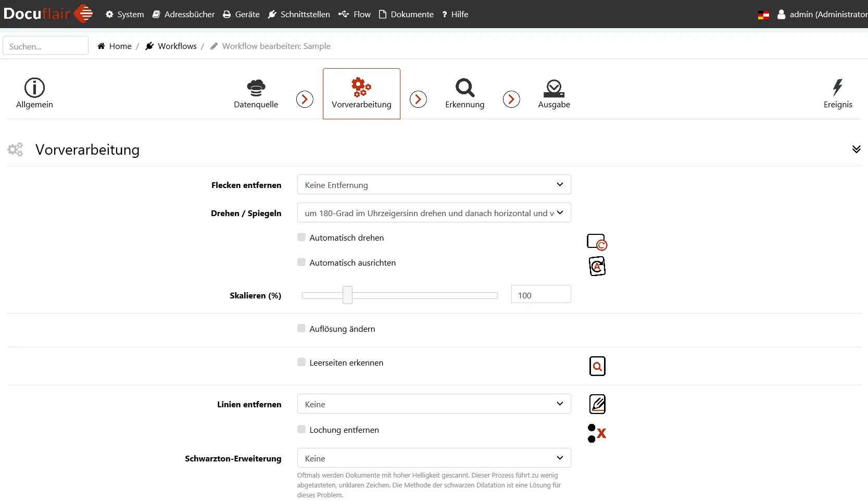Open the Allgemein info step
Screen dimensions: 868x501
pyautogui.click(x=34, y=93)
